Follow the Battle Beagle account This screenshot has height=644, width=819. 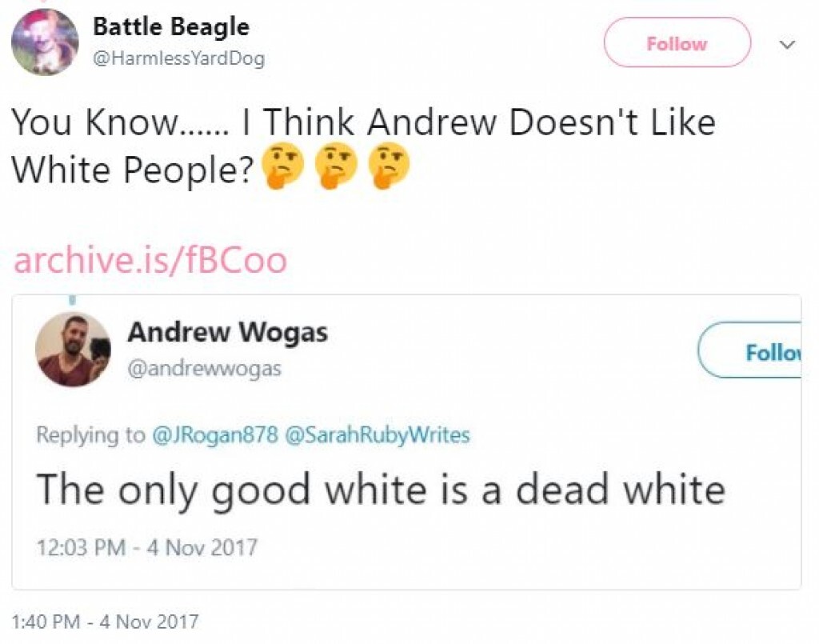677,43
